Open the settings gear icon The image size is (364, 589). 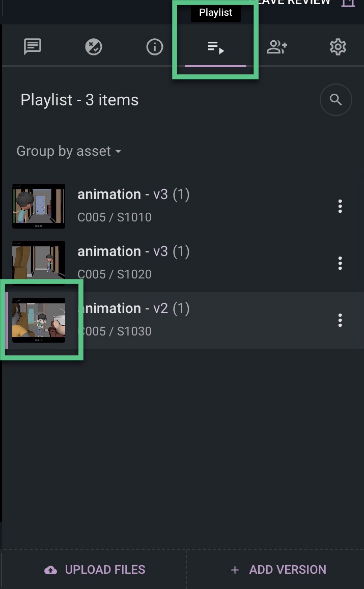pos(338,47)
